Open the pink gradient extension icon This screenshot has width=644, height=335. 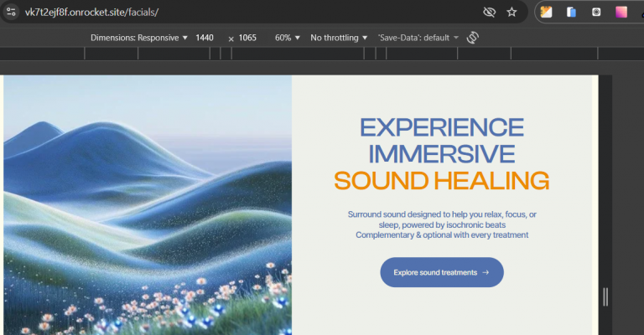click(621, 12)
